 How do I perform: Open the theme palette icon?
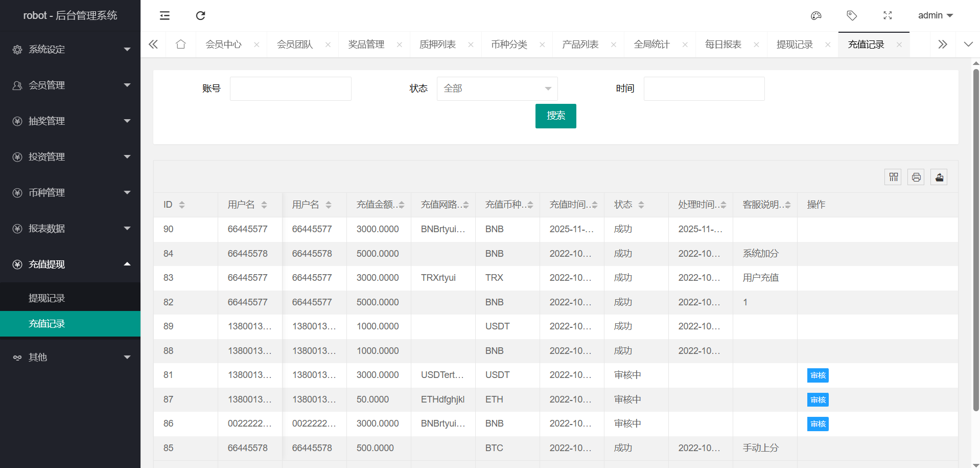coord(816,15)
